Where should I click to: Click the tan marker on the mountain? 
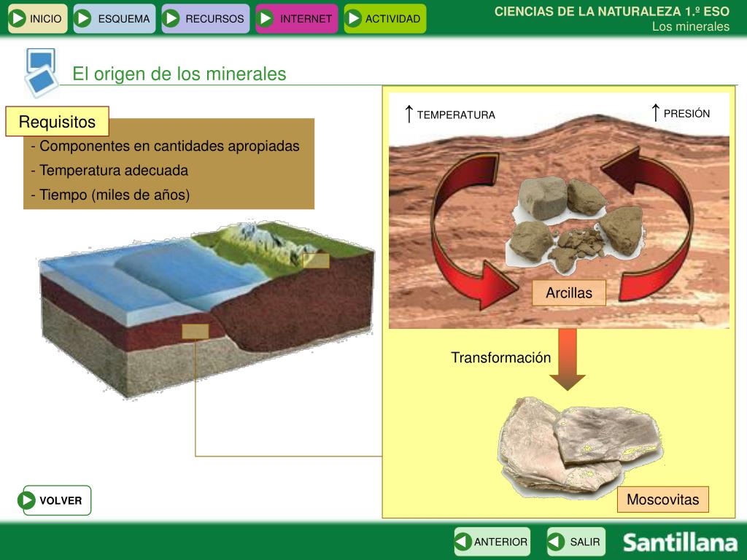coord(317,260)
